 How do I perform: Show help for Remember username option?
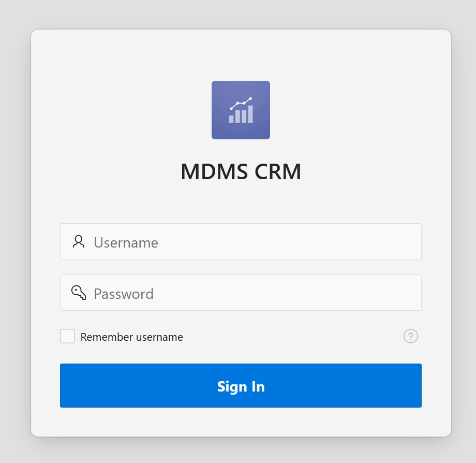(410, 336)
